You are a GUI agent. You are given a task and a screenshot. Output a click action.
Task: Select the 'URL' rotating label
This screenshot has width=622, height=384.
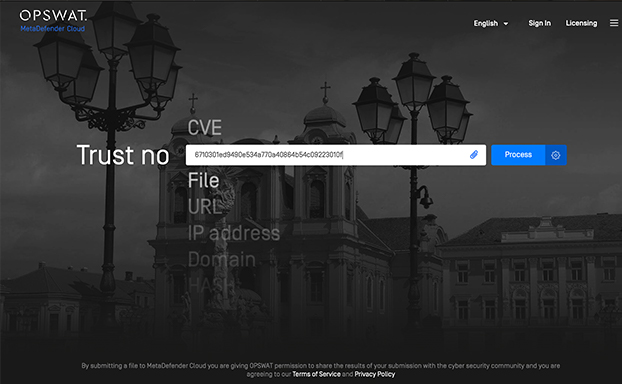[x=205, y=207]
